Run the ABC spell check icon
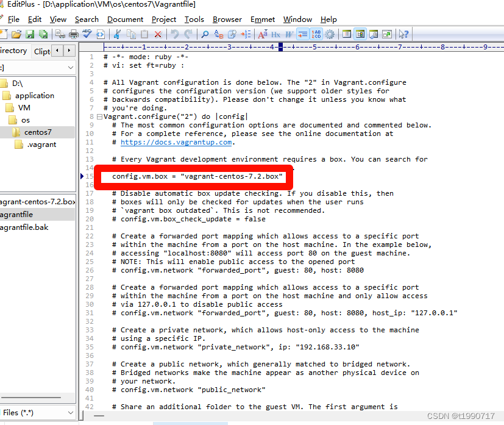The height and width of the screenshot is (425, 504). [x=87, y=34]
